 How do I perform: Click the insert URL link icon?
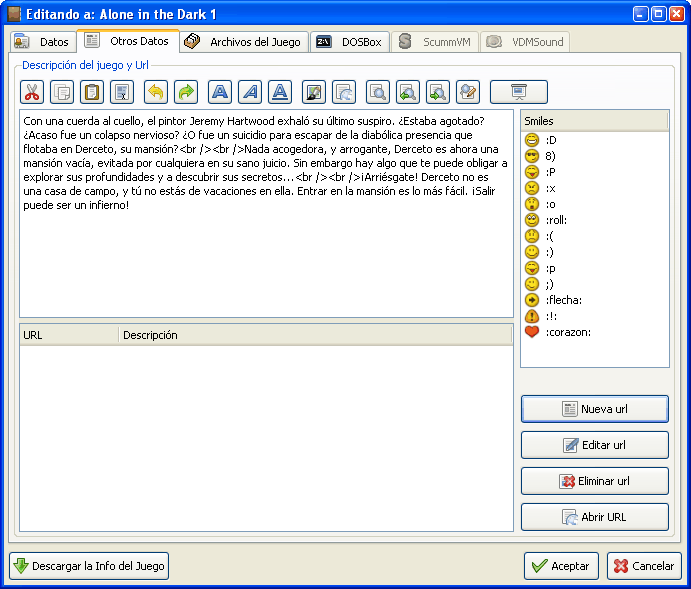pos(344,92)
